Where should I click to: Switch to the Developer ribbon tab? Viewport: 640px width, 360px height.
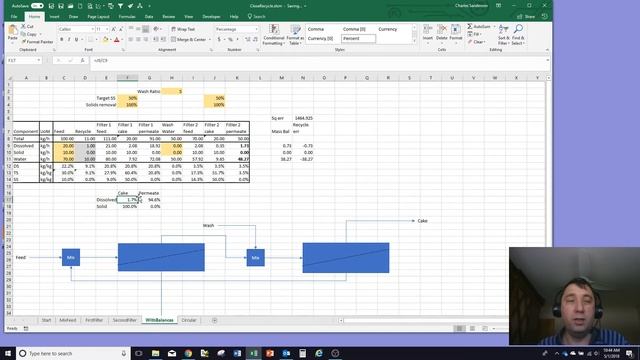(x=211, y=17)
